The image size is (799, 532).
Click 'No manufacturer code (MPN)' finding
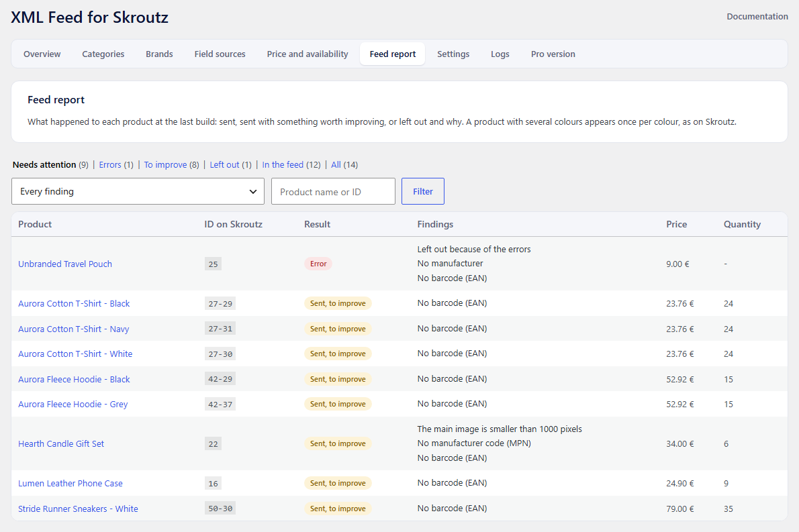click(474, 443)
